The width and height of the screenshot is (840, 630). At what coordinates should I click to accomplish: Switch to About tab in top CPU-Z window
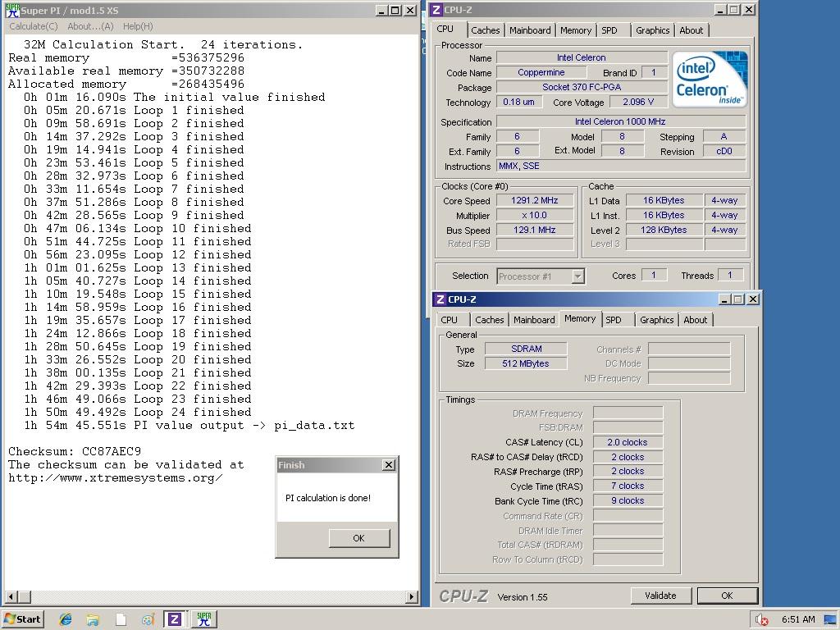[692, 30]
